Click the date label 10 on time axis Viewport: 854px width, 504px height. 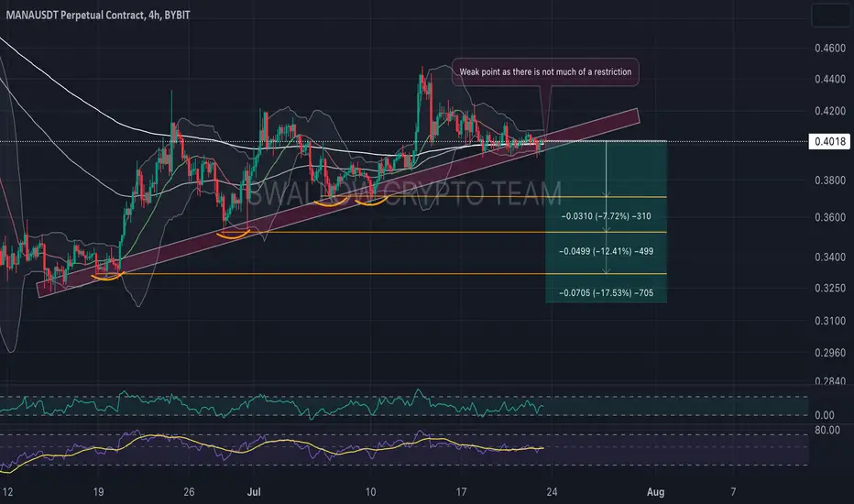(x=370, y=492)
